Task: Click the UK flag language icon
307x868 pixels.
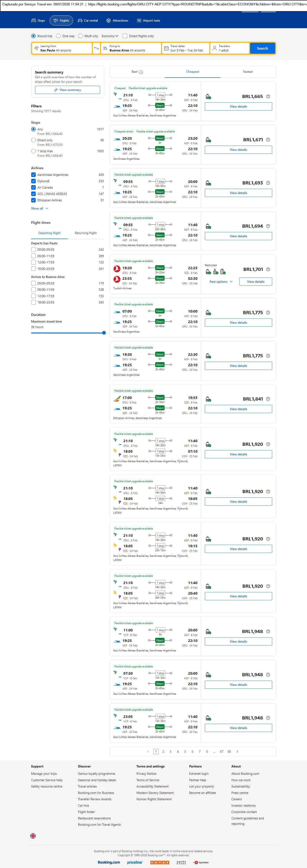Action: coord(33,836)
